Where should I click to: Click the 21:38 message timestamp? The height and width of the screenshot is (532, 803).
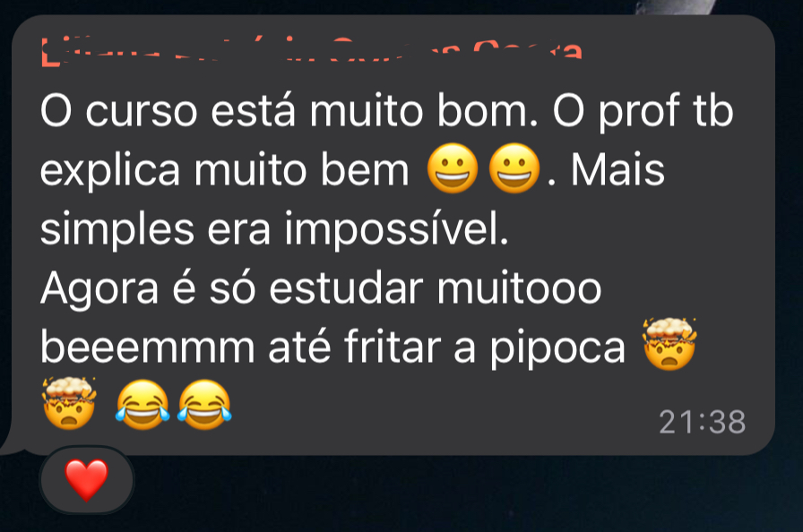click(702, 423)
